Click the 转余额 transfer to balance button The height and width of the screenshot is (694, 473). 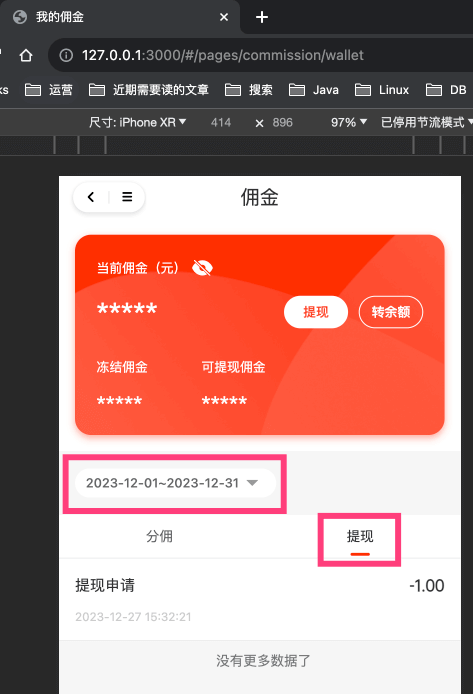(x=391, y=312)
